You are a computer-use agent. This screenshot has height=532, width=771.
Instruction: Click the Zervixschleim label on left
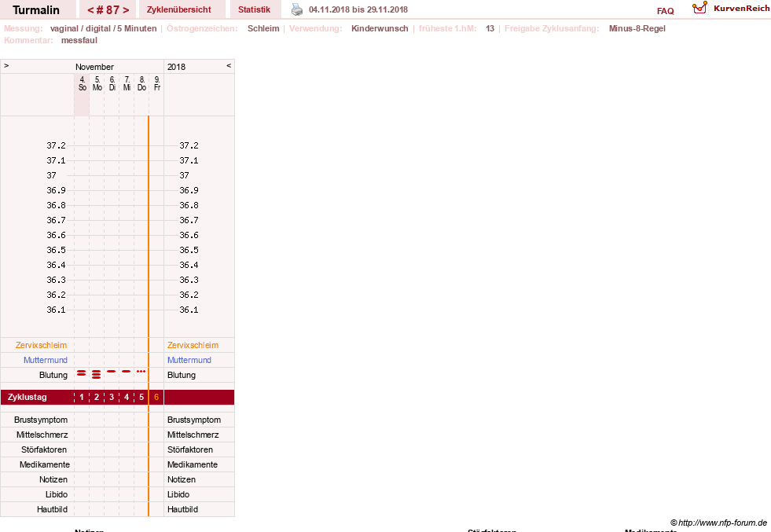(x=42, y=345)
